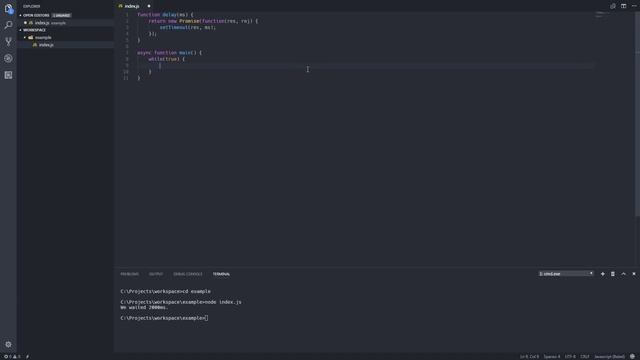Click the Ln/Col cursor position status item

point(529,356)
